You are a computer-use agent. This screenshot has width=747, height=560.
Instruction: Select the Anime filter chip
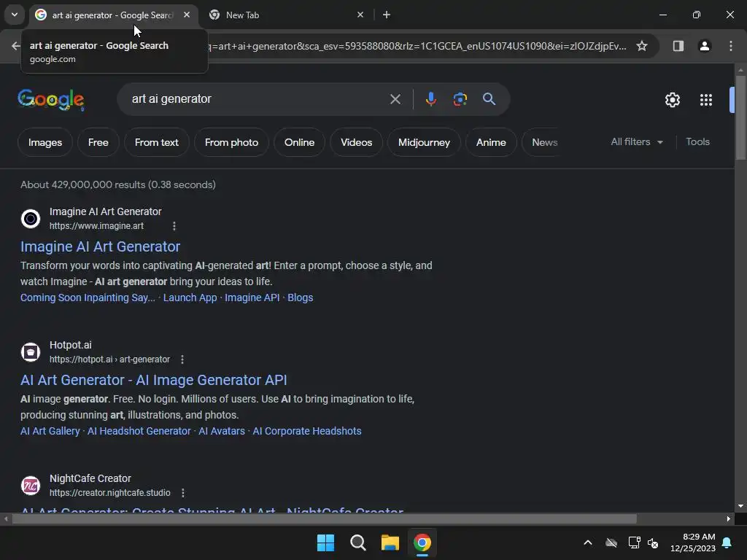tap(491, 142)
